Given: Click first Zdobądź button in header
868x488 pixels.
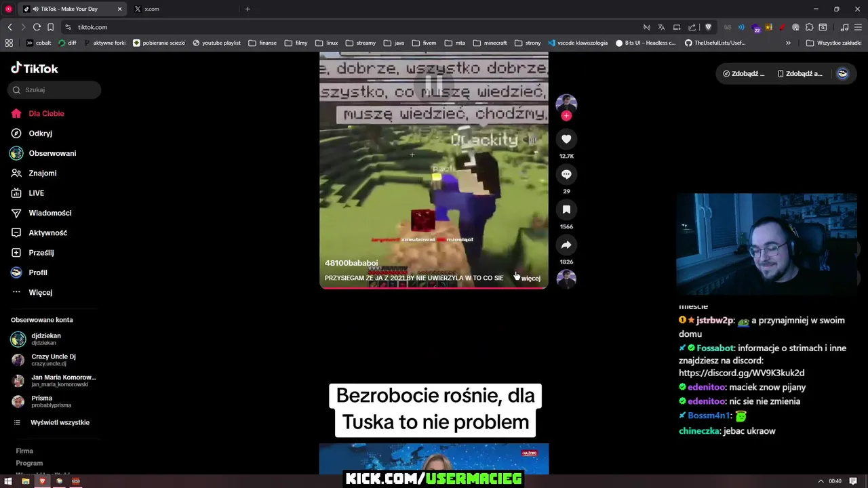Looking at the screenshot, I should [744, 73].
